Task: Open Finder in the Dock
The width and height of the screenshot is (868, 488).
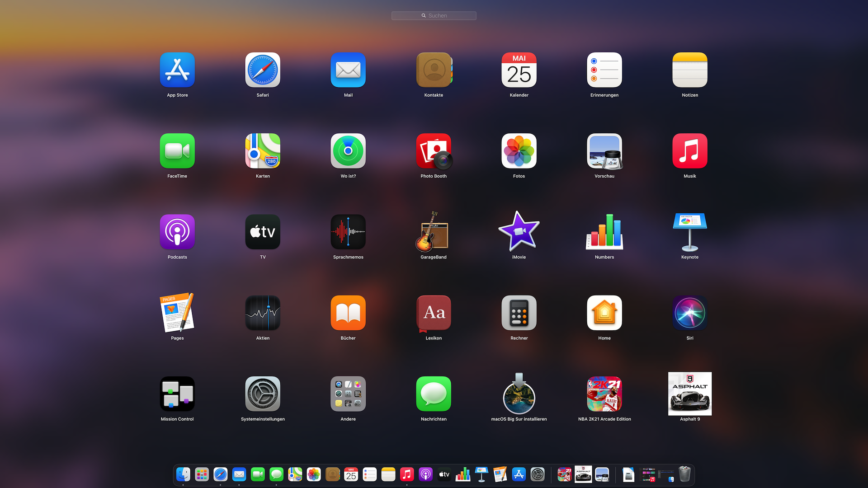Action: pos(183,474)
